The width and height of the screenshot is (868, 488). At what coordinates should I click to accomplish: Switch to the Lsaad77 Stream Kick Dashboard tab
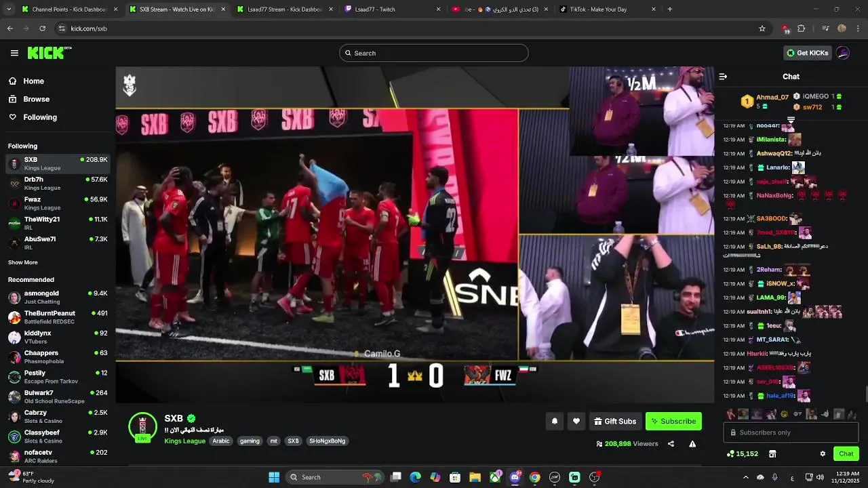coord(285,9)
